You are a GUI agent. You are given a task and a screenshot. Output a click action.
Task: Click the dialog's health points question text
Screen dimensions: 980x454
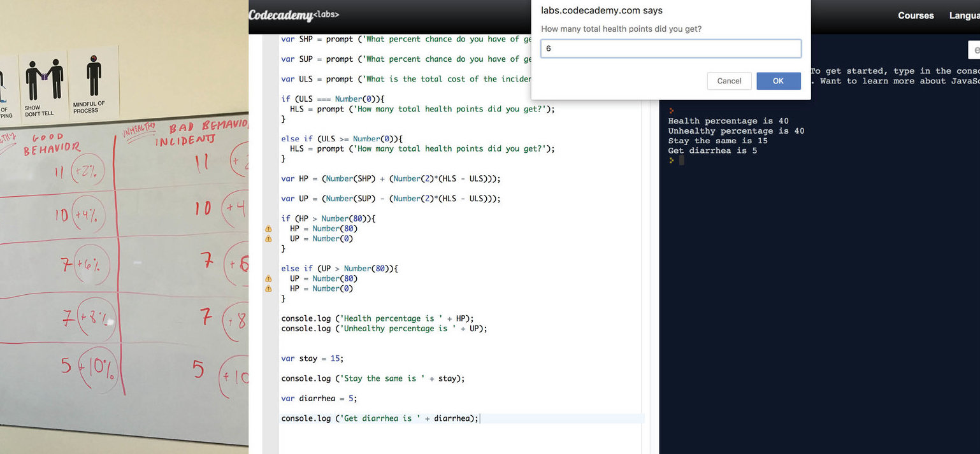pyautogui.click(x=621, y=29)
